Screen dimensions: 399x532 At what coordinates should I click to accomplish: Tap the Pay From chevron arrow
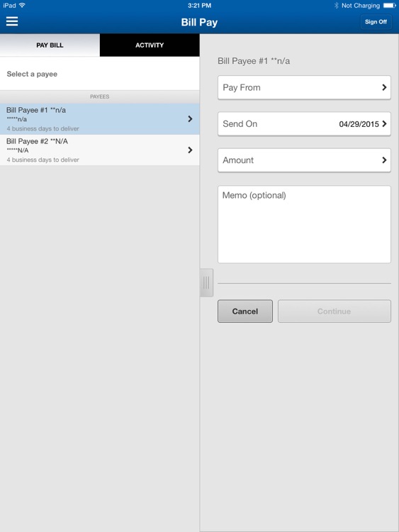pos(384,87)
